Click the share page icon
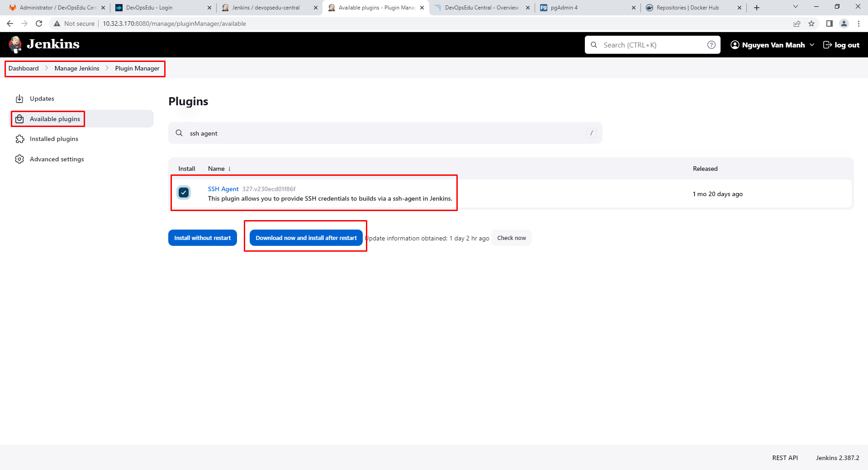 797,23
